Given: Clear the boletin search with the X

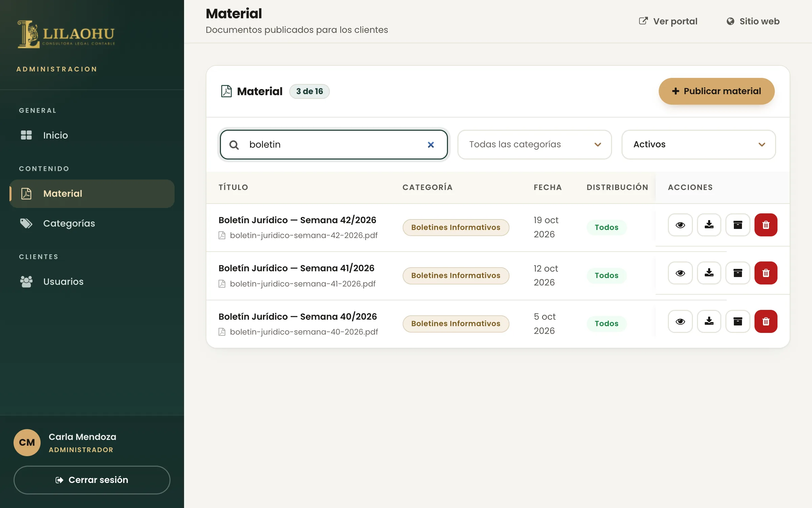Looking at the screenshot, I should pos(431,145).
